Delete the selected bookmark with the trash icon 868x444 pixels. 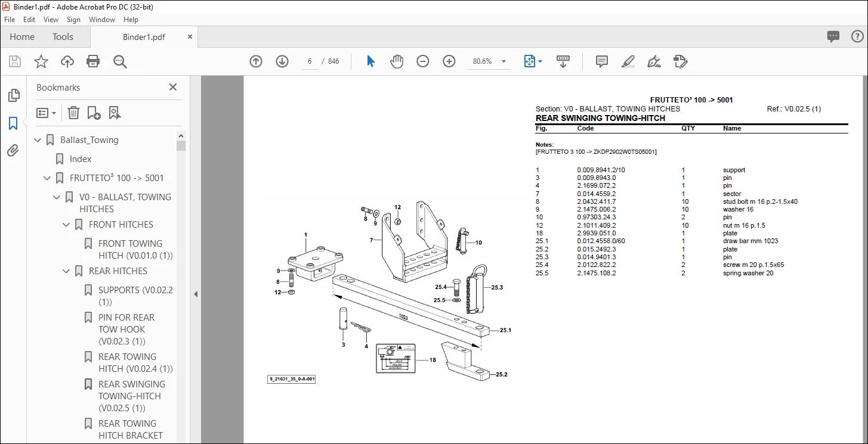(73, 113)
